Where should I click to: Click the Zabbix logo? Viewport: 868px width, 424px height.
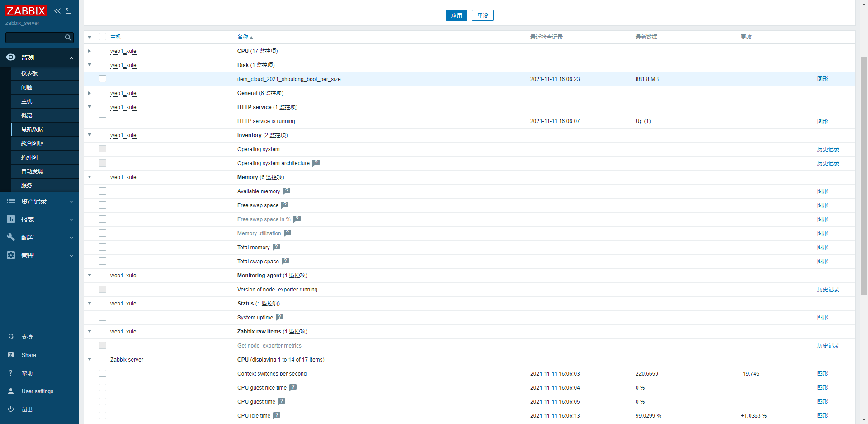(x=26, y=11)
